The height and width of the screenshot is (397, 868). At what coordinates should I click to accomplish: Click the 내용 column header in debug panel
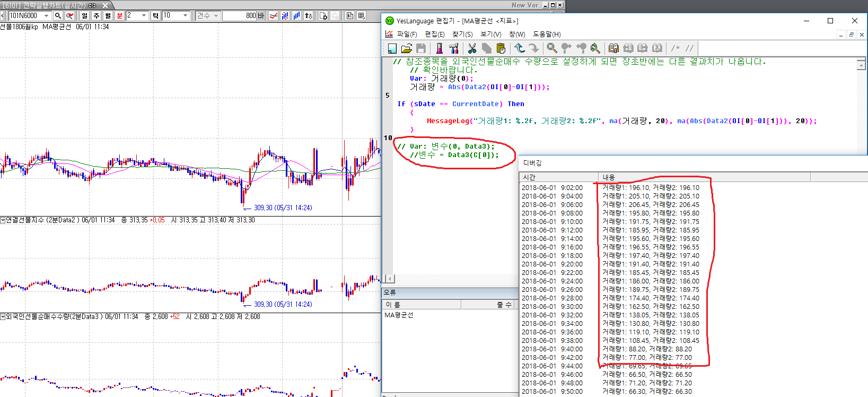pyautogui.click(x=609, y=177)
